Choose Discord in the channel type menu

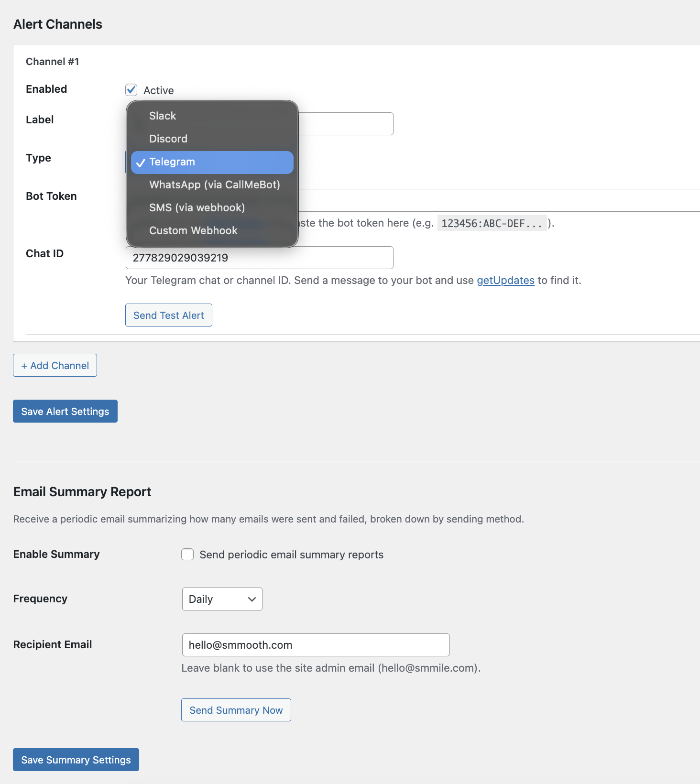168,139
